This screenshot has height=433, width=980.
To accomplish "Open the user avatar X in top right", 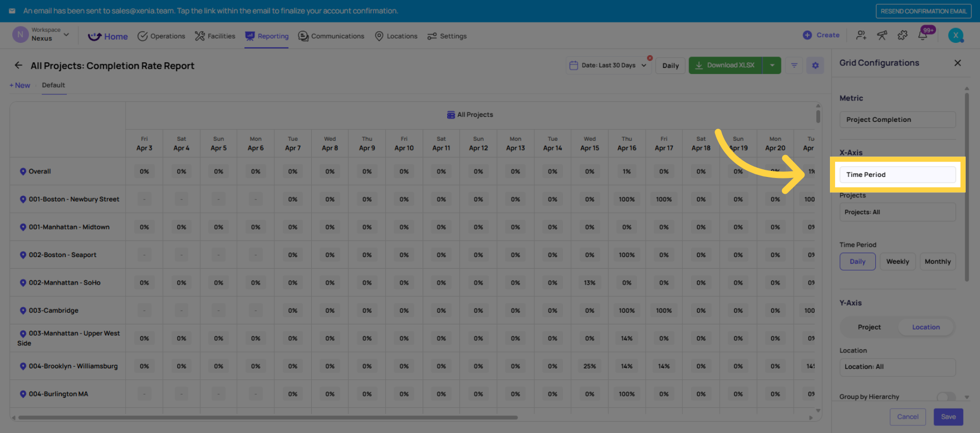I will point(955,35).
